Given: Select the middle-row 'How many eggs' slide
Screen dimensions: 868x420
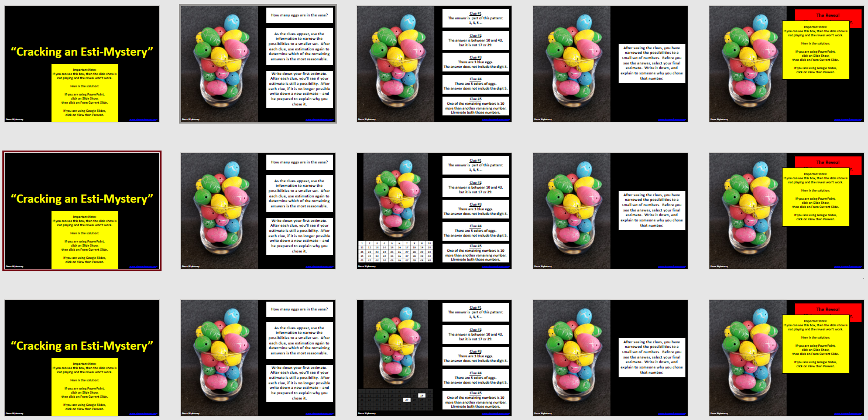Looking at the screenshot, I should click(258, 211).
